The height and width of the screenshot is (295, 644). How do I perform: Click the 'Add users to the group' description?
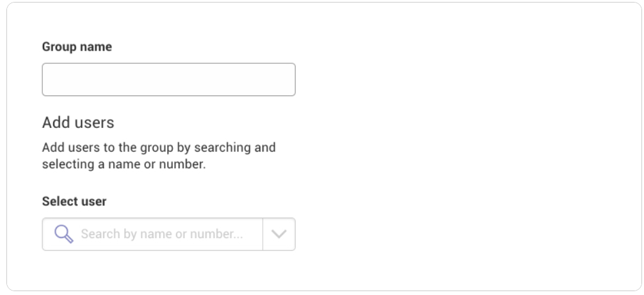pos(159,155)
